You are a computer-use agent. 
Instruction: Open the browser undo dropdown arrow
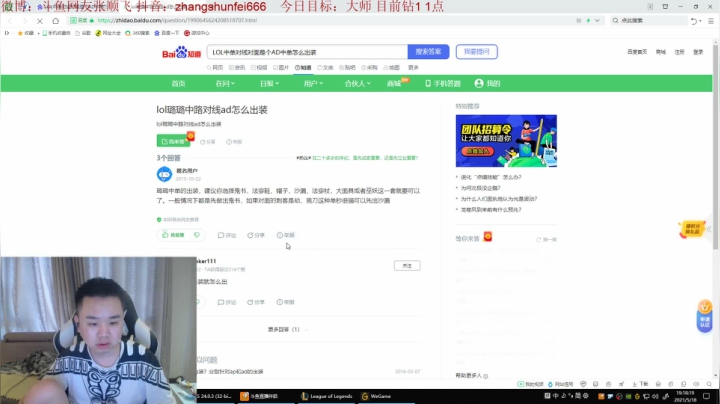[x=700, y=21]
